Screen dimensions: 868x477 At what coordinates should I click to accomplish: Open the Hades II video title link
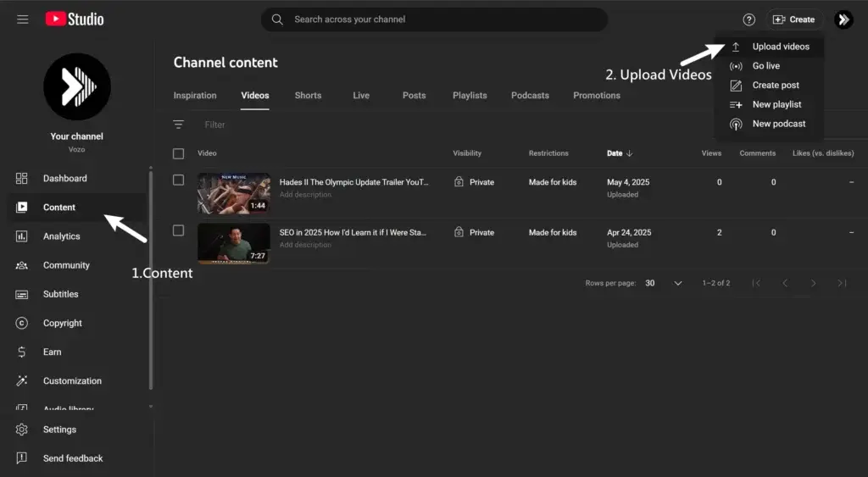tap(353, 182)
